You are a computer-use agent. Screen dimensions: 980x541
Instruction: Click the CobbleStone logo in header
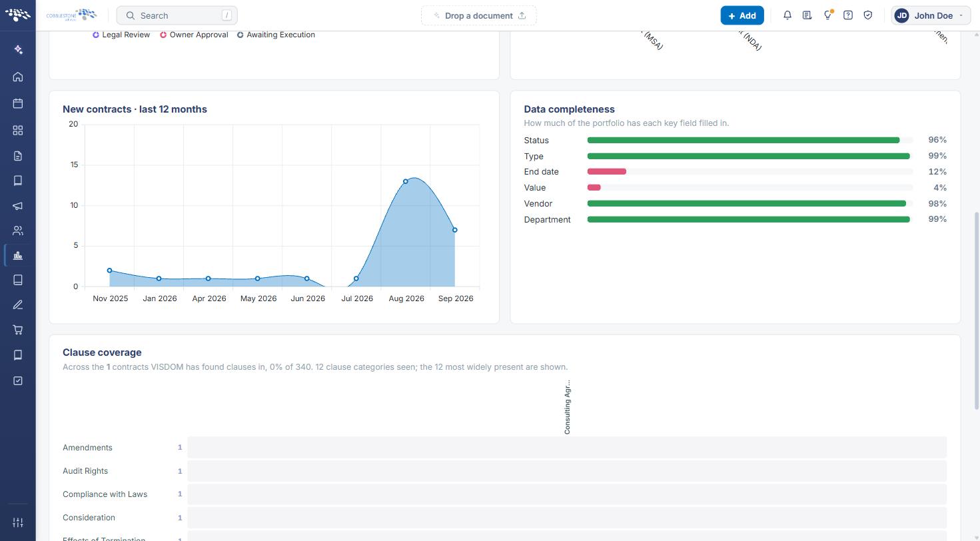[x=71, y=15]
